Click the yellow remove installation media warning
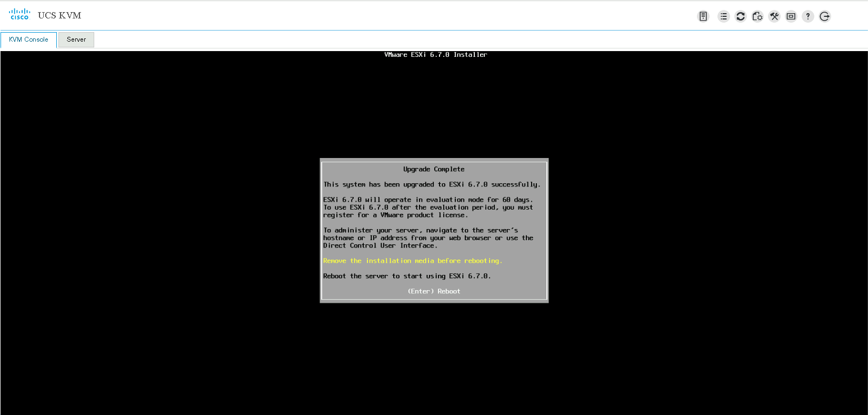Viewport: 868px width, 415px height. coord(413,261)
